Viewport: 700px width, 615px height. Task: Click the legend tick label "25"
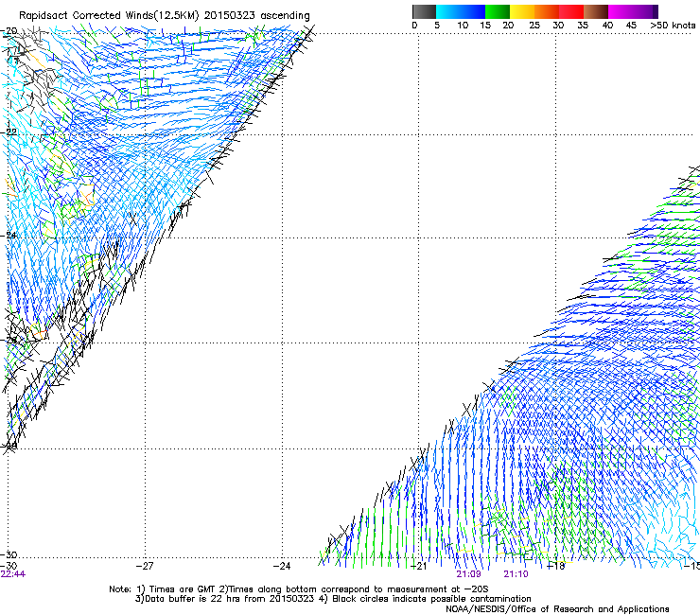(x=534, y=26)
